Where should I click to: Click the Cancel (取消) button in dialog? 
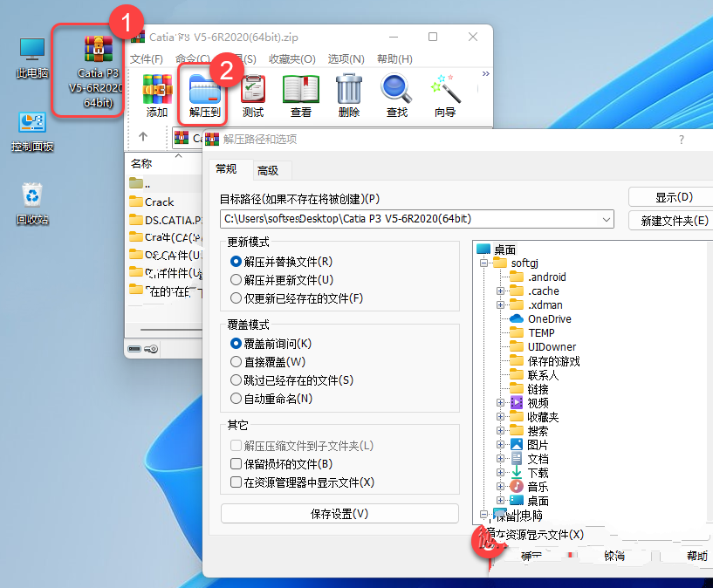point(614,556)
